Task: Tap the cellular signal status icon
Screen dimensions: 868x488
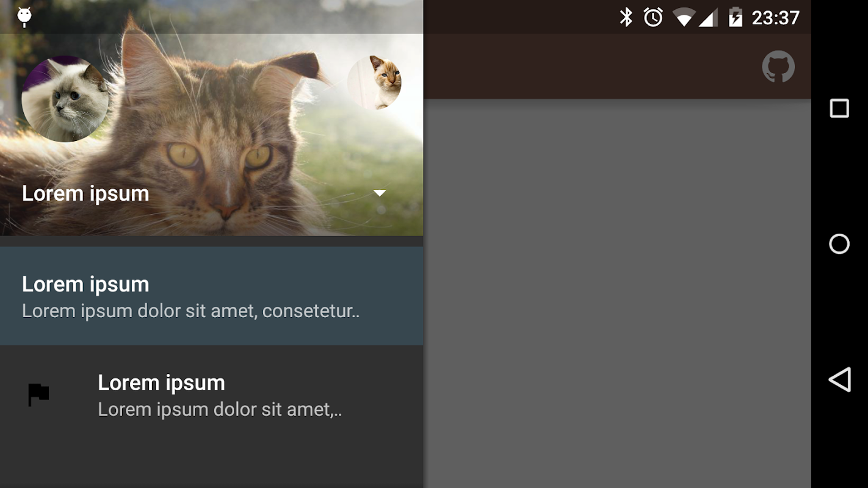Action: click(x=708, y=18)
